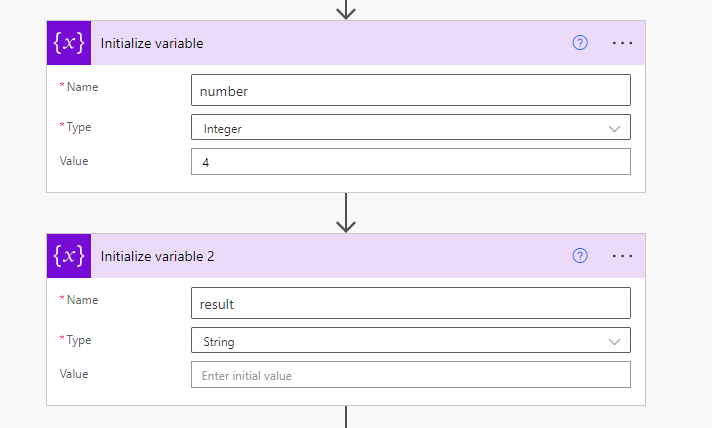Click the purple variable icon on Initialize variable 2
The width and height of the screenshot is (712, 428).
69,256
